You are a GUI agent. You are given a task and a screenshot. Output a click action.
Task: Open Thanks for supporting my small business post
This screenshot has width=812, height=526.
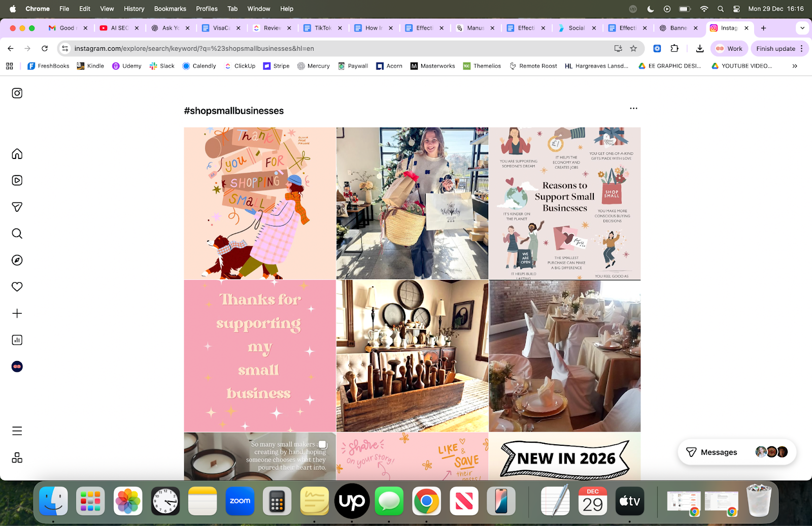click(x=260, y=356)
